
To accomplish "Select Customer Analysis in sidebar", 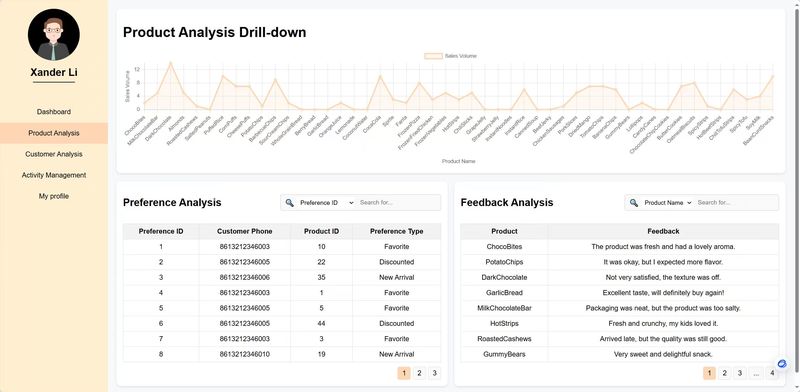I will point(54,154).
